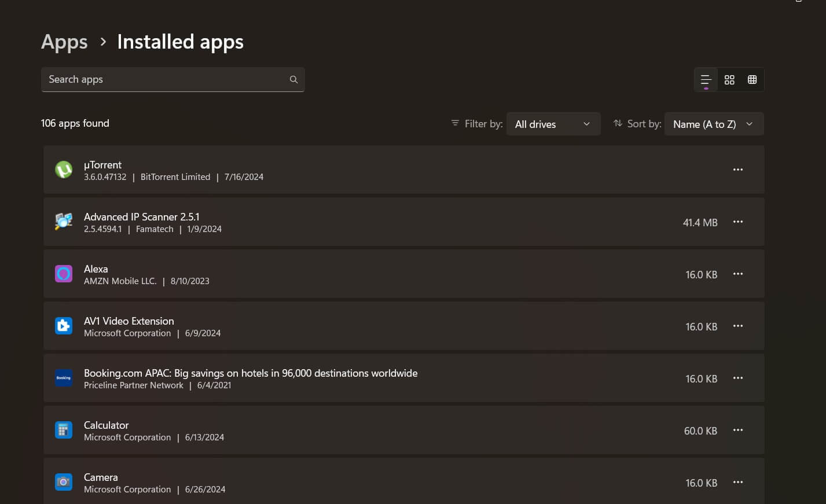Click inside the Search apps field
The width and height of the screenshot is (826, 504).
coord(162,79)
